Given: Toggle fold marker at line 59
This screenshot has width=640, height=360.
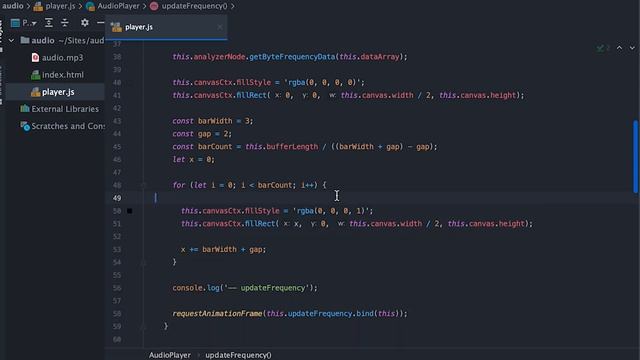Looking at the screenshot, I should [143, 327].
